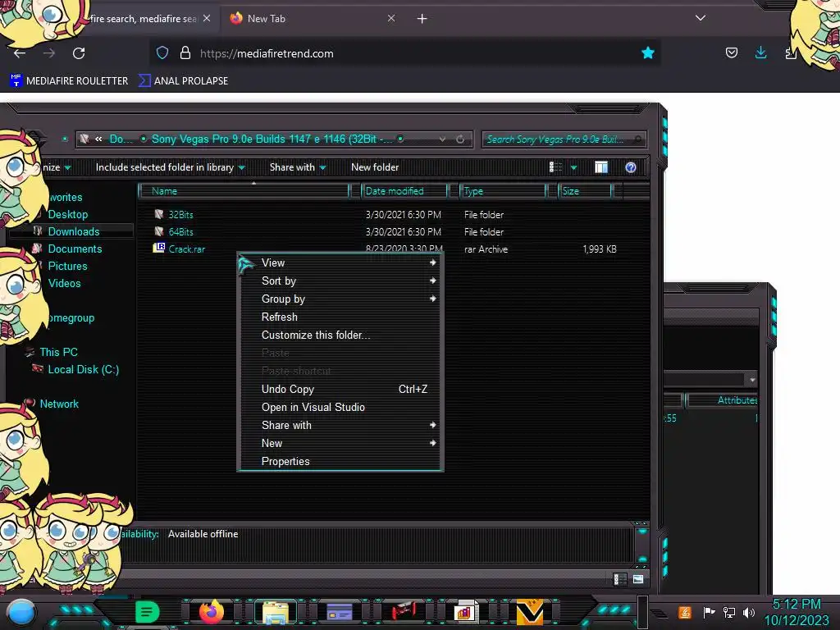Click the explorer search box

pos(564,139)
